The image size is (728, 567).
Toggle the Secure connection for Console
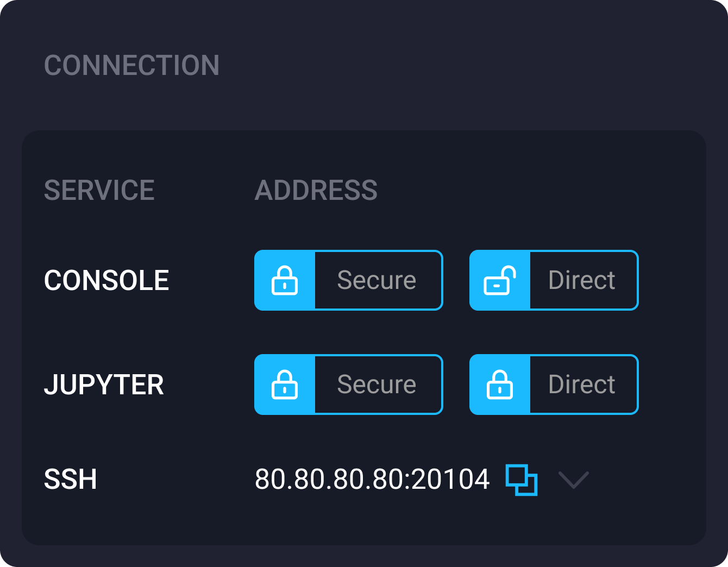pos(348,280)
